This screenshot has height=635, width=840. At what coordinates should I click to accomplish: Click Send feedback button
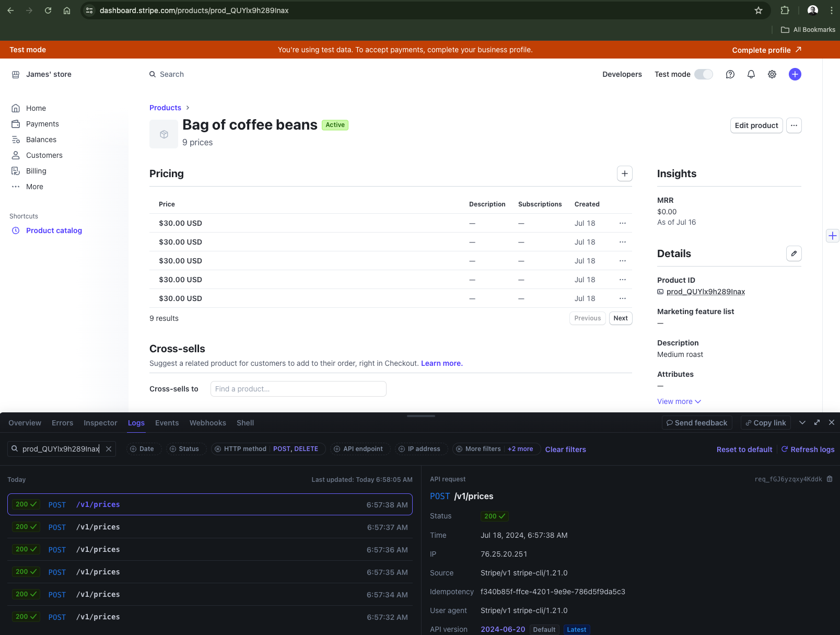(697, 423)
